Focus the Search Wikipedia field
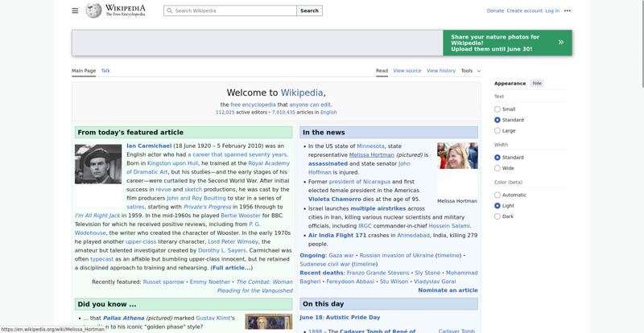 click(230, 10)
